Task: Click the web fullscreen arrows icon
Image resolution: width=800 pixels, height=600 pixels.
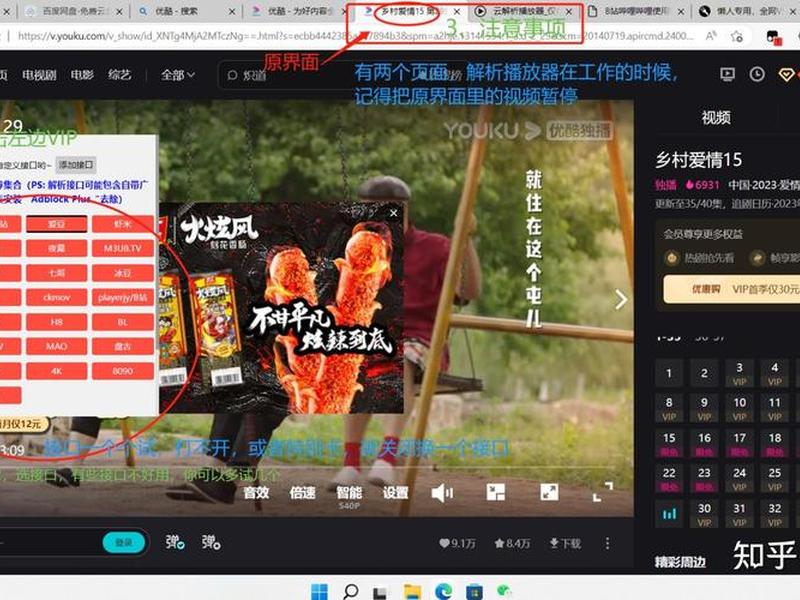Action: point(549,492)
